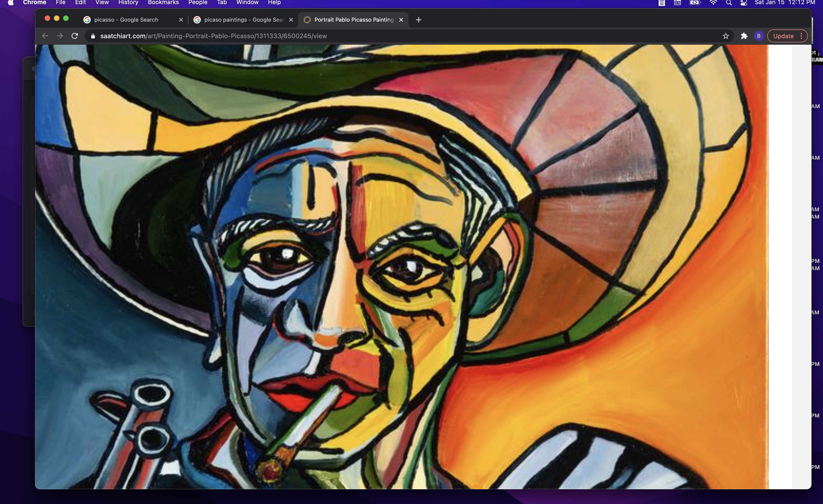The image size is (823, 504).
Task: Open the Apple menu
Action: point(11,3)
